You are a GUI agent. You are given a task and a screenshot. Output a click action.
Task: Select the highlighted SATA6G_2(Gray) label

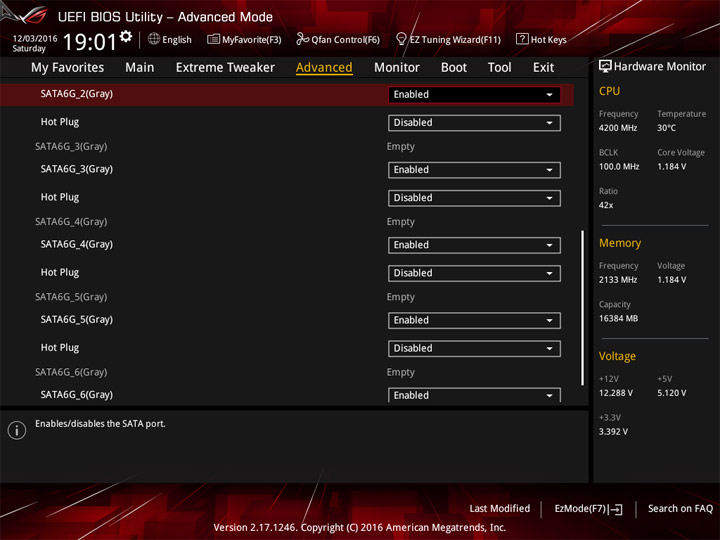(77, 94)
